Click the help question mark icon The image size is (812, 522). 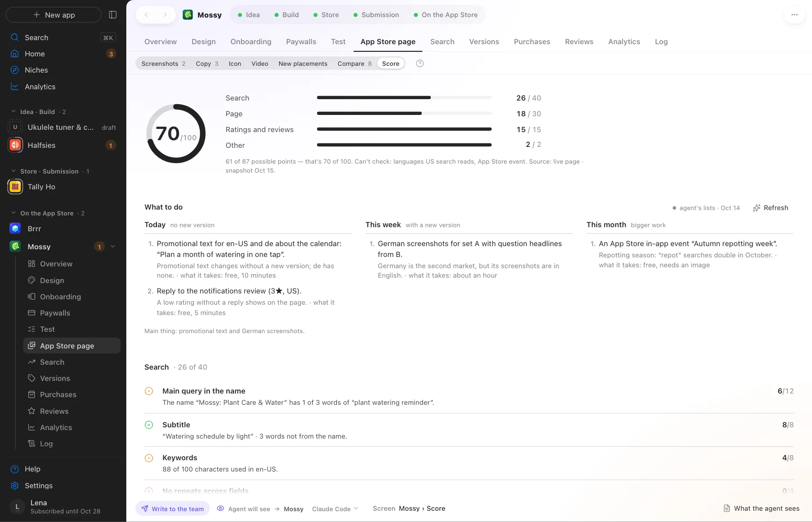[420, 64]
